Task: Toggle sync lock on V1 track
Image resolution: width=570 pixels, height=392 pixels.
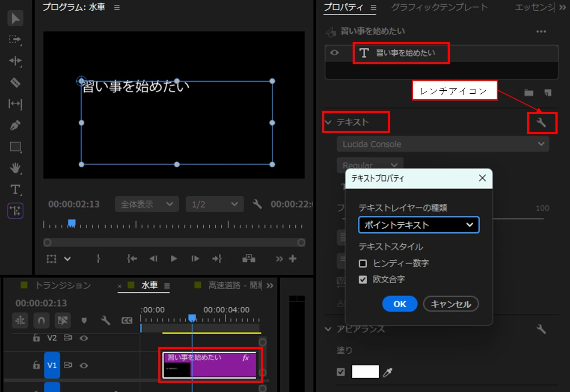Action: (x=68, y=365)
